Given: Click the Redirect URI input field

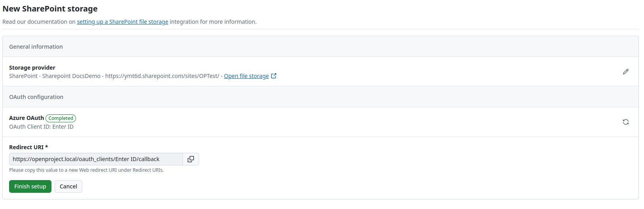Looking at the screenshot, I should click(x=96, y=159).
